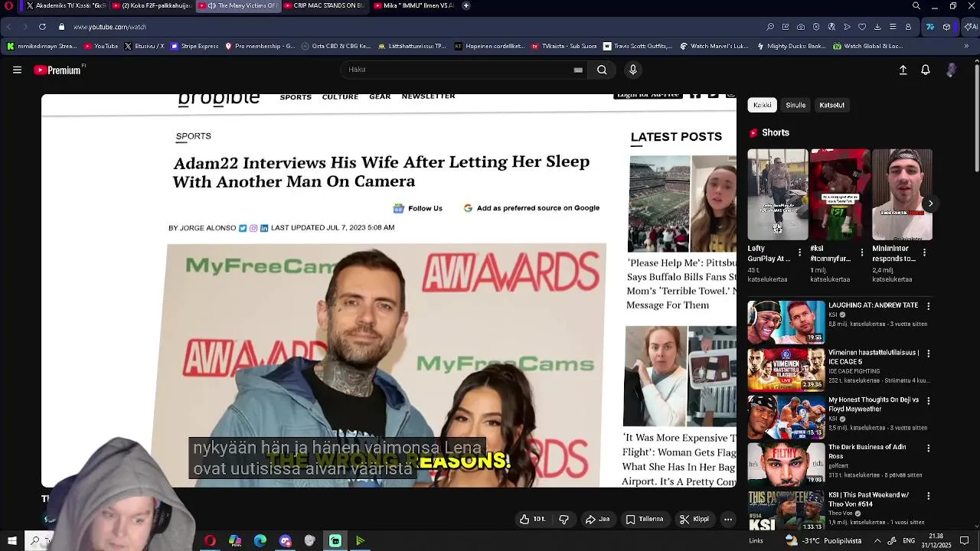This screenshot has height=551, width=980.
Task: Open options for the KSI This Past Weekend video
Action: [x=928, y=496]
